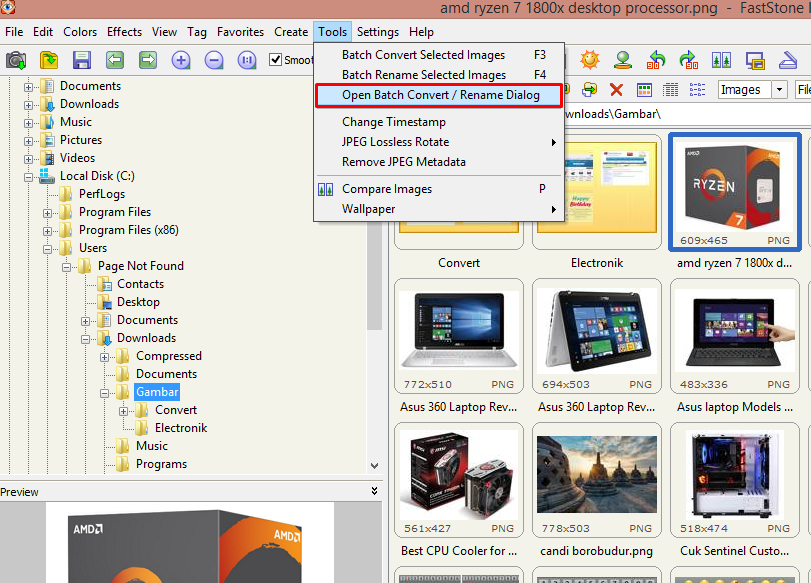Select Change Timestamp menu entry
Image resolution: width=811 pixels, height=583 pixels.
pos(439,122)
